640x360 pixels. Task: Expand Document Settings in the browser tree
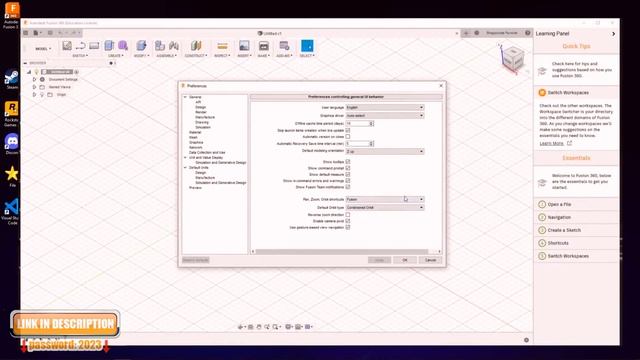point(34,79)
